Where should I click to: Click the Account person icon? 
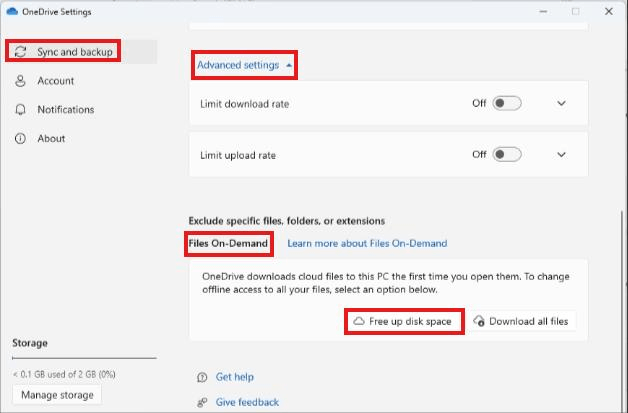coord(20,81)
